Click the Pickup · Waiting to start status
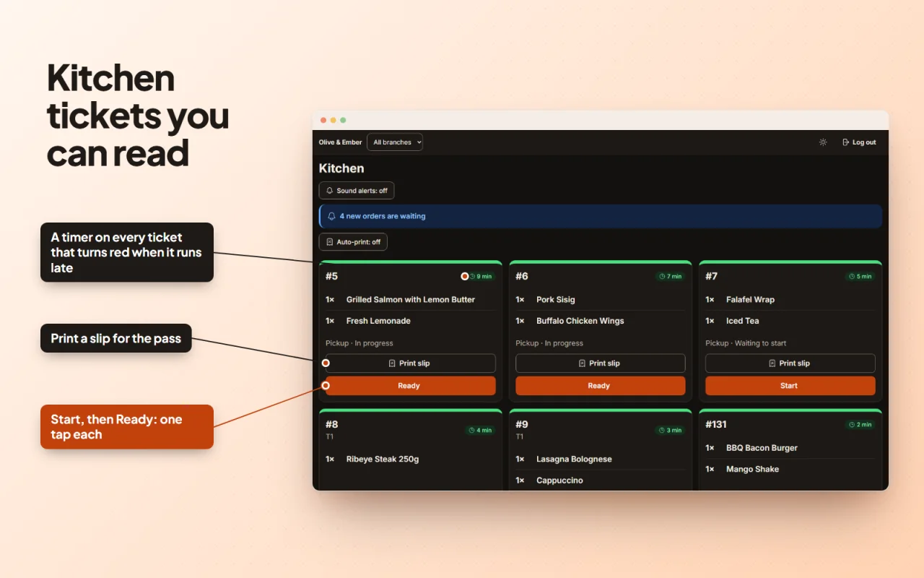This screenshot has height=578, width=924. tap(746, 343)
